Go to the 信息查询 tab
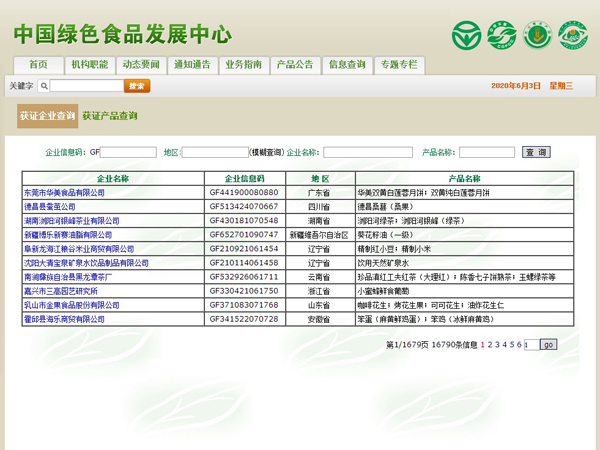The width and height of the screenshot is (600, 450). point(347,64)
